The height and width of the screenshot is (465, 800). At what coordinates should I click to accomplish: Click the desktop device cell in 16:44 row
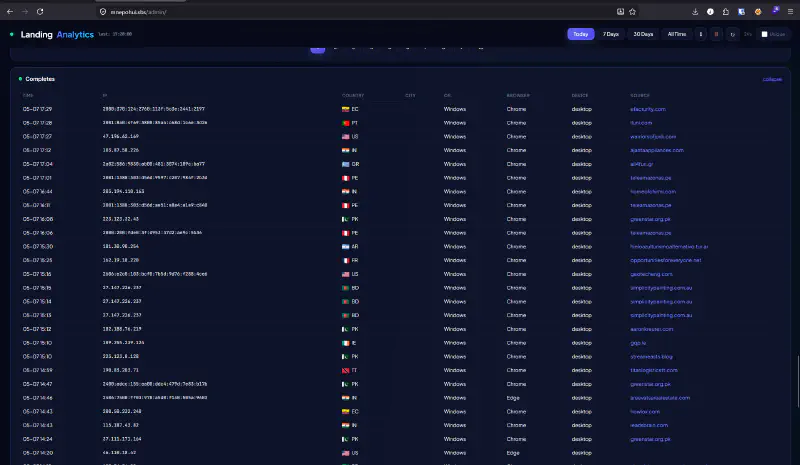(x=581, y=191)
